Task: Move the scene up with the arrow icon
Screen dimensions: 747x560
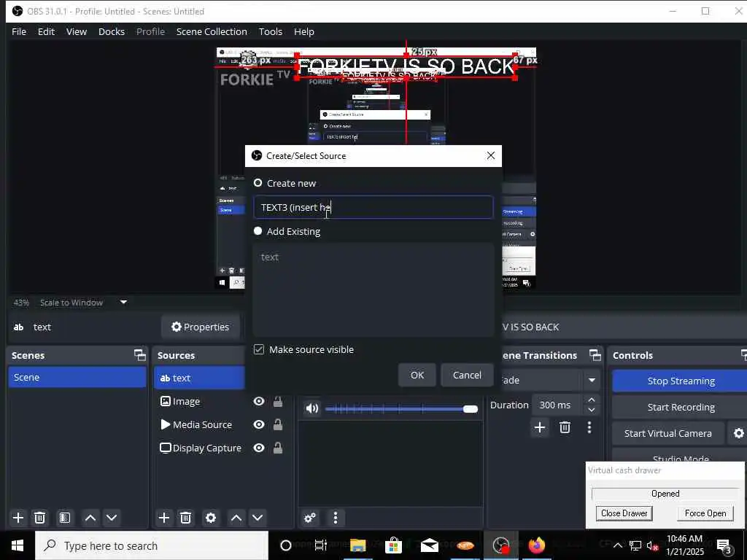Action: coord(90,518)
